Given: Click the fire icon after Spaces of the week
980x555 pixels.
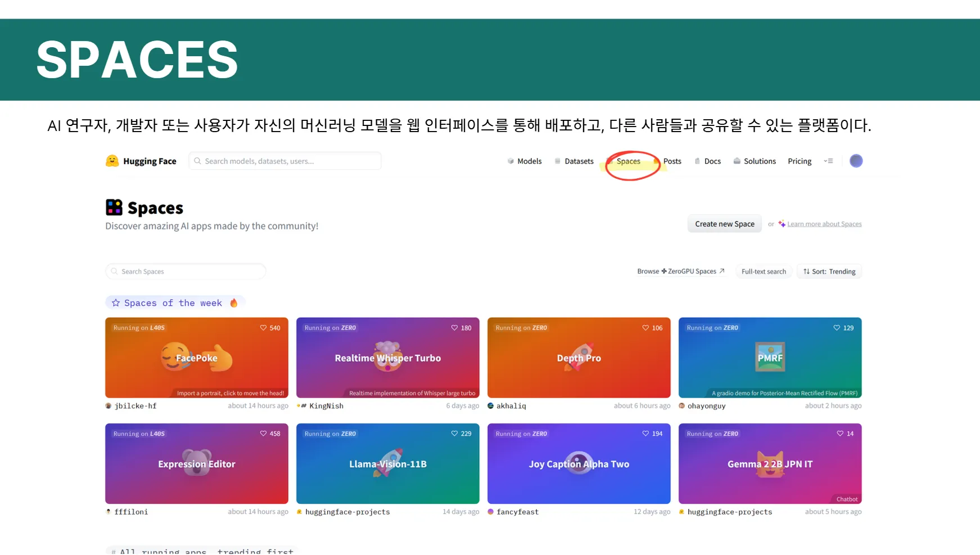Looking at the screenshot, I should (234, 303).
